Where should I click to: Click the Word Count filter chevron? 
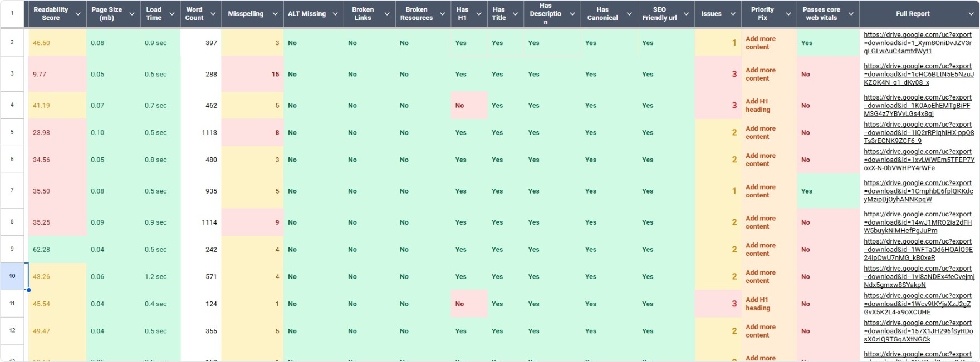coord(213,14)
